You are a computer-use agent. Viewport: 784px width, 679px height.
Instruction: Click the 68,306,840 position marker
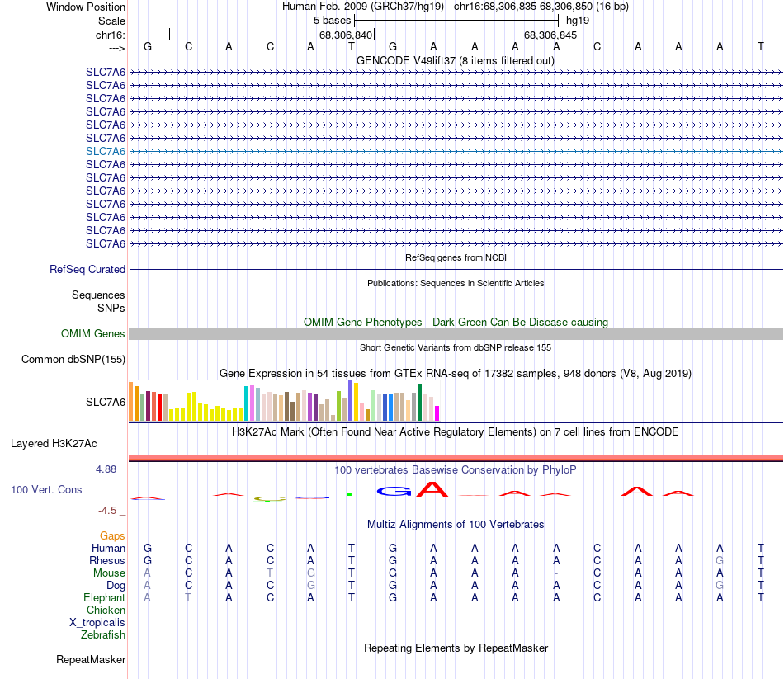tap(346, 35)
